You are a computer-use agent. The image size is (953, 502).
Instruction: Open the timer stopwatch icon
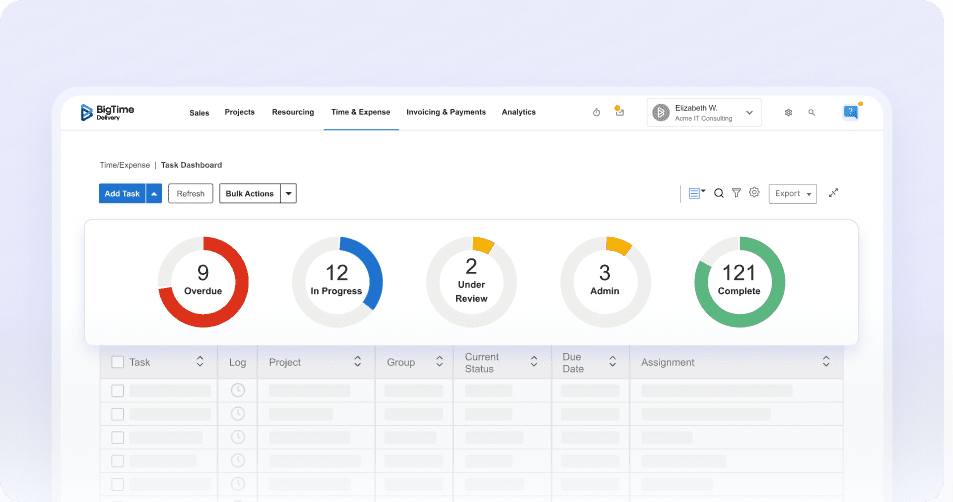[596, 112]
